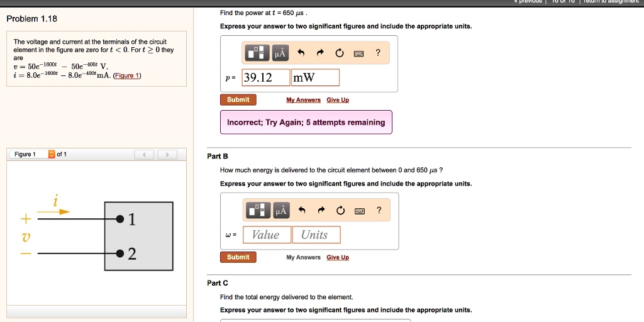Click the mW units field in Part A
Image resolution: width=644 pixels, height=322 pixels.
[x=315, y=77]
